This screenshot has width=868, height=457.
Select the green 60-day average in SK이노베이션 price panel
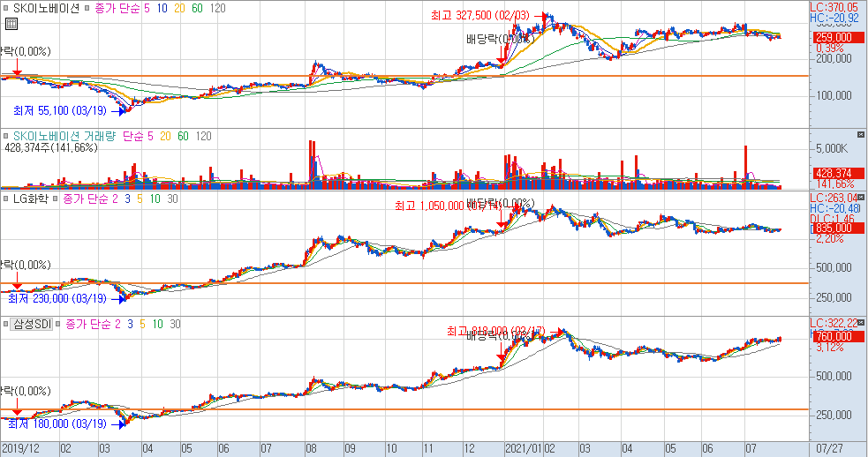click(x=197, y=9)
